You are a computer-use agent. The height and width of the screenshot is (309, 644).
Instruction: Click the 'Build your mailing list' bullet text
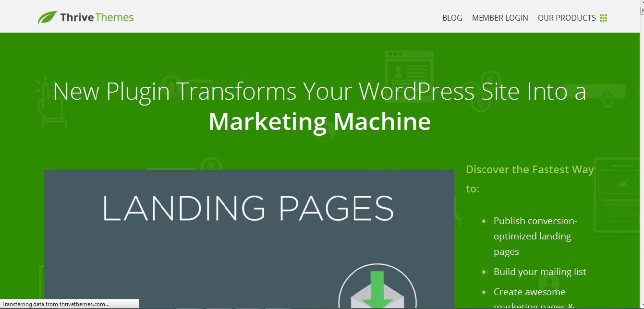(x=540, y=272)
